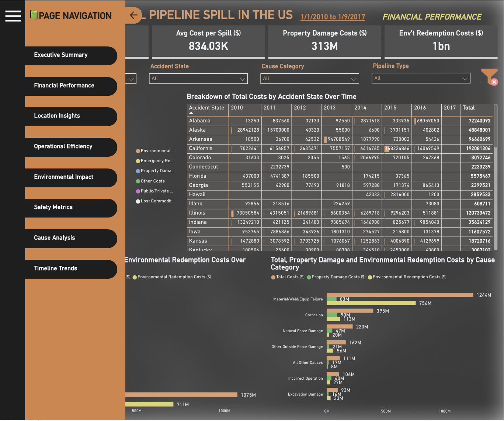Navigate to Location Insights page

click(71, 116)
